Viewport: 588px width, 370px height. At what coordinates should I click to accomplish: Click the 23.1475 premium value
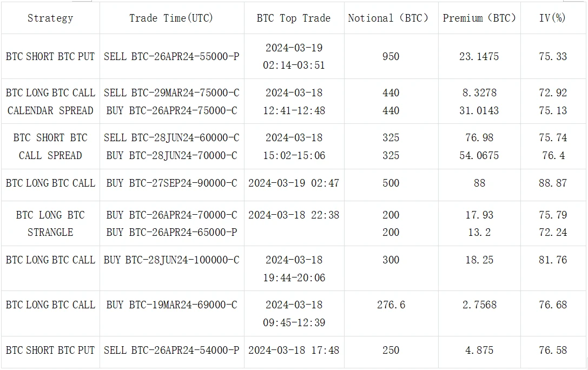point(479,56)
